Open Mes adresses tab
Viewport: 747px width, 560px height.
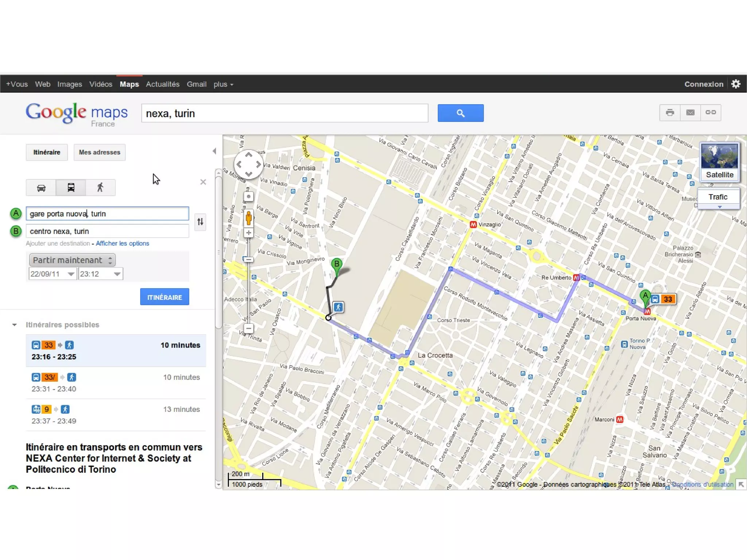tap(99, 152)
